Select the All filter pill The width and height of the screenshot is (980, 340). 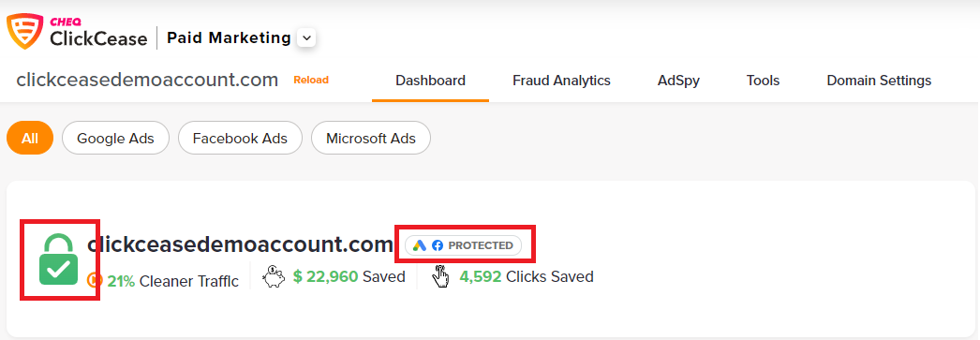(30, 138)
